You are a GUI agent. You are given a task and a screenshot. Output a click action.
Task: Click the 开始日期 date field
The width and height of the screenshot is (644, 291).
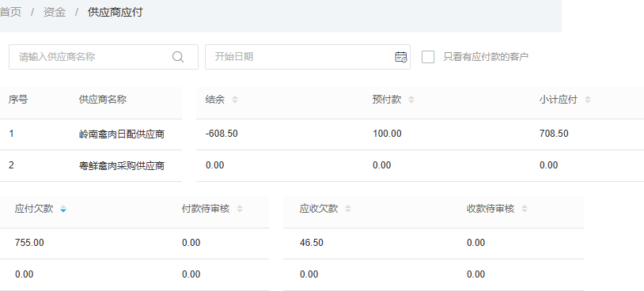(x=308, y=57)
